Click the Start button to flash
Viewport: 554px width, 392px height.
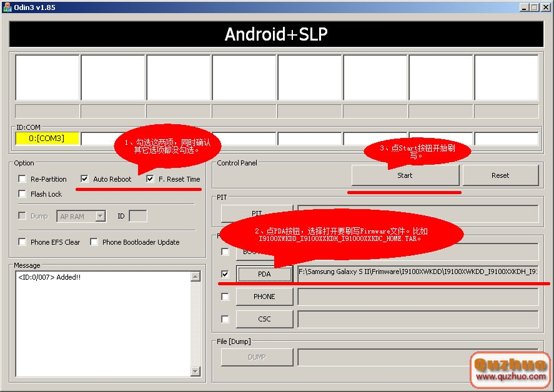(405, 175)
